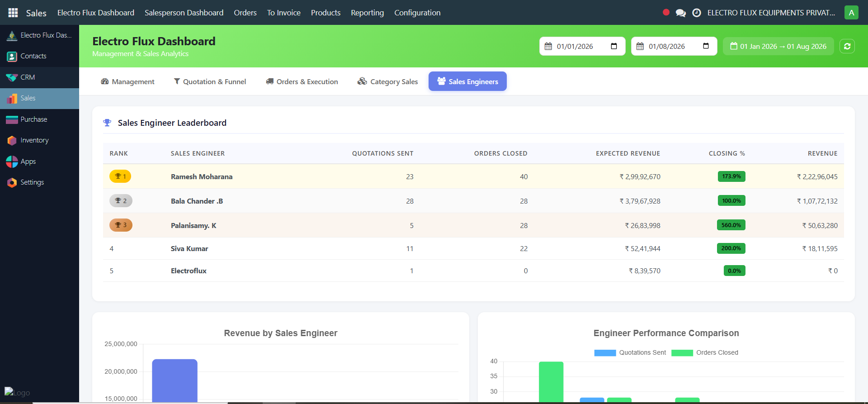Open the Category Sales tab
This screenshot has height=404, width=868.
387,81
